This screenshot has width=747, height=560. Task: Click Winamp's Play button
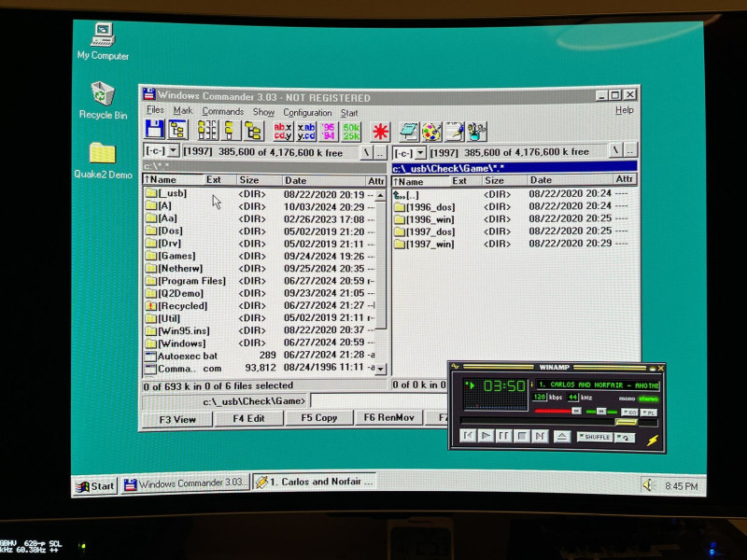(x=486, y=436)
